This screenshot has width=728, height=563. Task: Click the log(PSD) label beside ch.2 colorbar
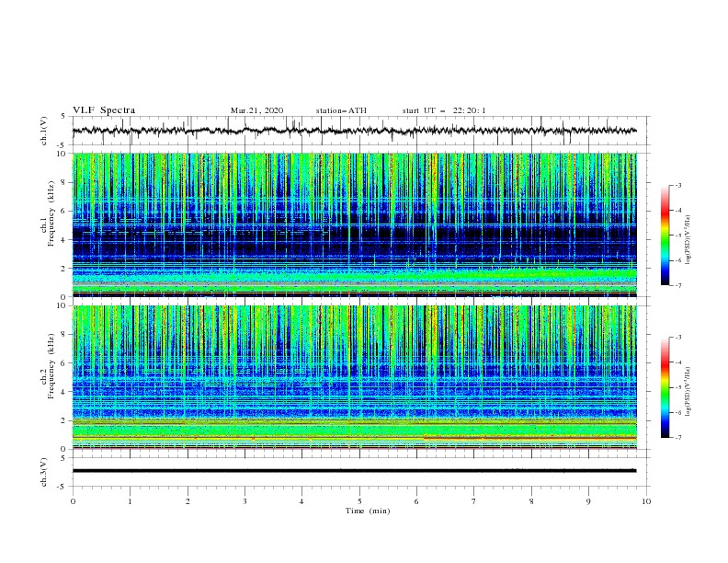(688, 392)
